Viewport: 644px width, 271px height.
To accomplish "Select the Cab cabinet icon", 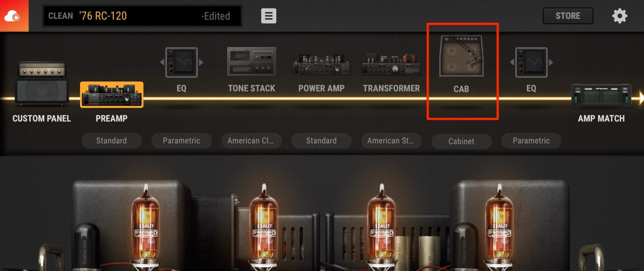I will coord(462,56).
